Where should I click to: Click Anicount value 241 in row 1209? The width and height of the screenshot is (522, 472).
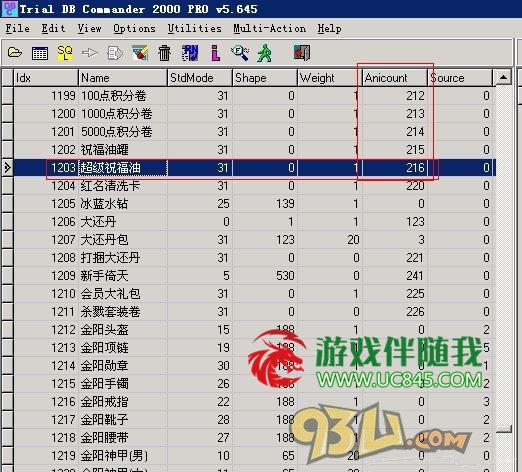(x=415, y=276)
